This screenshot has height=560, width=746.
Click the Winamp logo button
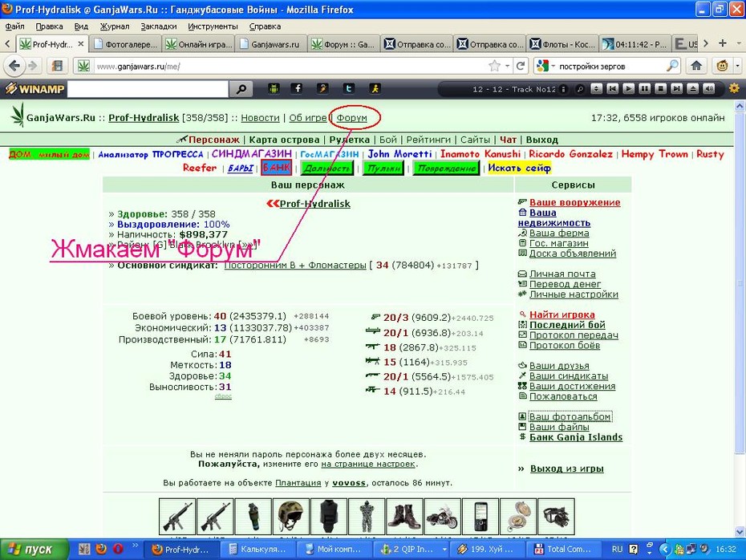[34, 89]
